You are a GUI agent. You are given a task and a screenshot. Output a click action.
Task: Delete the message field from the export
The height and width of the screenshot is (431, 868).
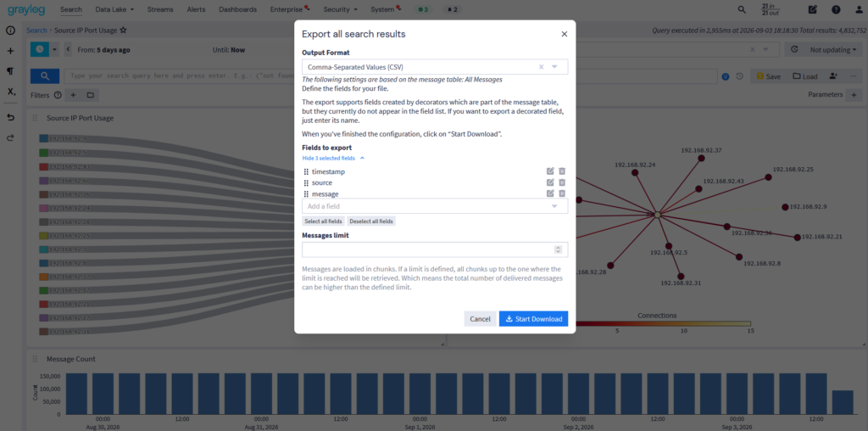562,193
